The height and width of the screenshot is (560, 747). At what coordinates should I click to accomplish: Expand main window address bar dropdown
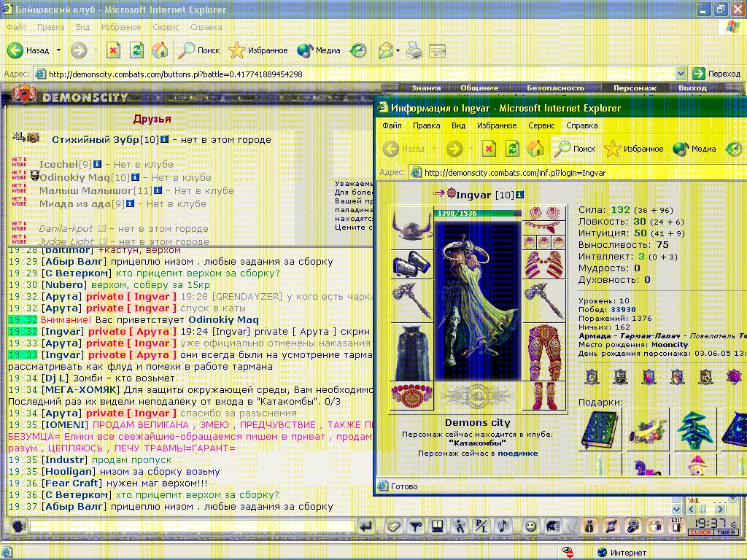681,74
